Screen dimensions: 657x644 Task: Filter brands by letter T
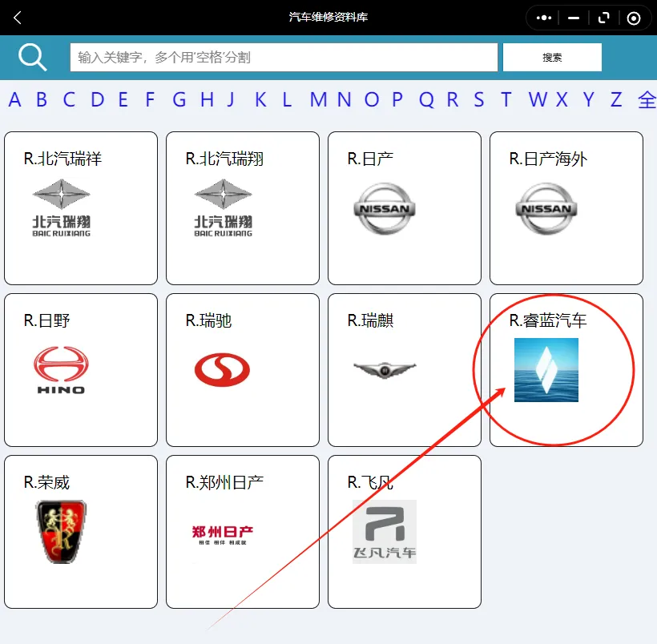tap(506, 99)
